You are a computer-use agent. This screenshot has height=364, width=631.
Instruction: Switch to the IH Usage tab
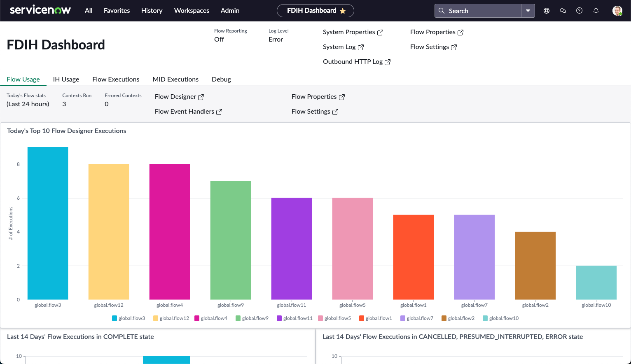click(x=66, y=79)
